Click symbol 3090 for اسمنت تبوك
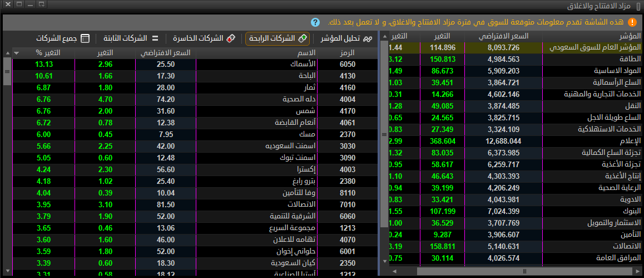This screenshot has height=278, width=644. coord(348,158)
